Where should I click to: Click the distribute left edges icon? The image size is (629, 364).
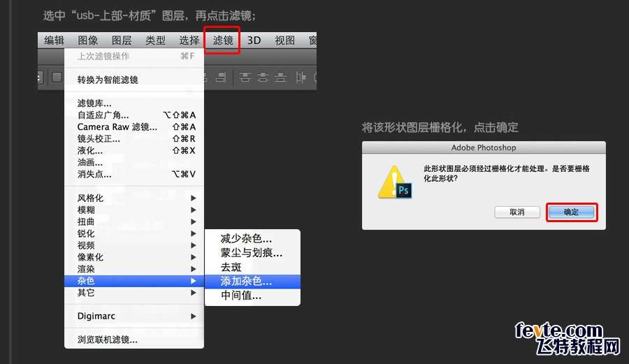coord(301,77)
